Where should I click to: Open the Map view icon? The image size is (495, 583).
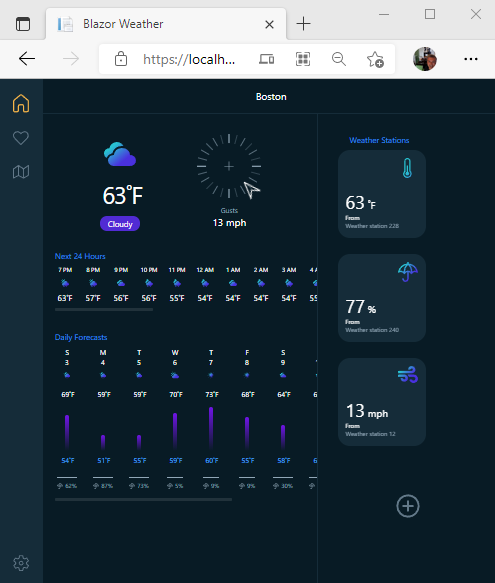coord(21,172)
